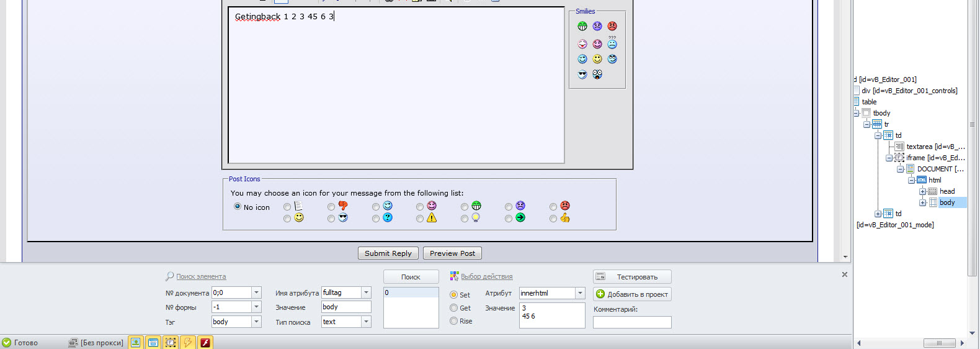Click the frame selection icon in status bar
This screenshot has width=980, height=349.
170,342
